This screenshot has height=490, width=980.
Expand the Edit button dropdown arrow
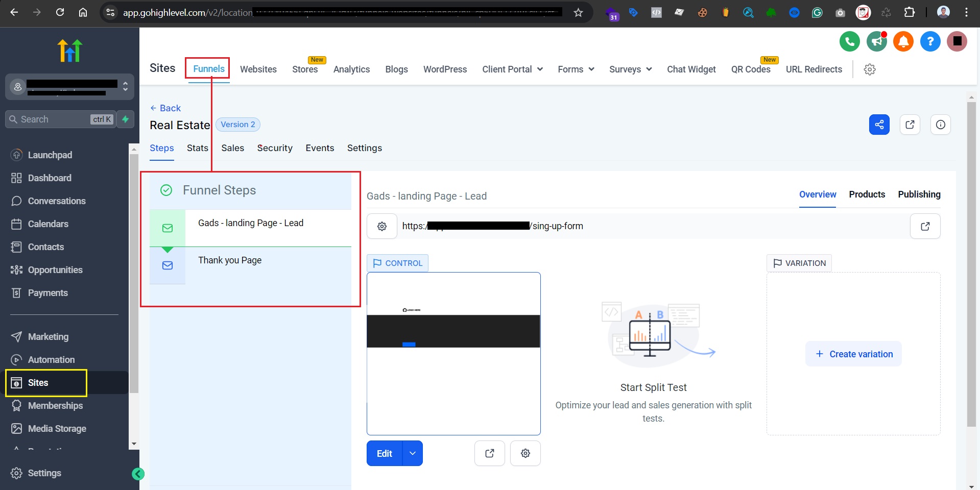tap(413, 453)
